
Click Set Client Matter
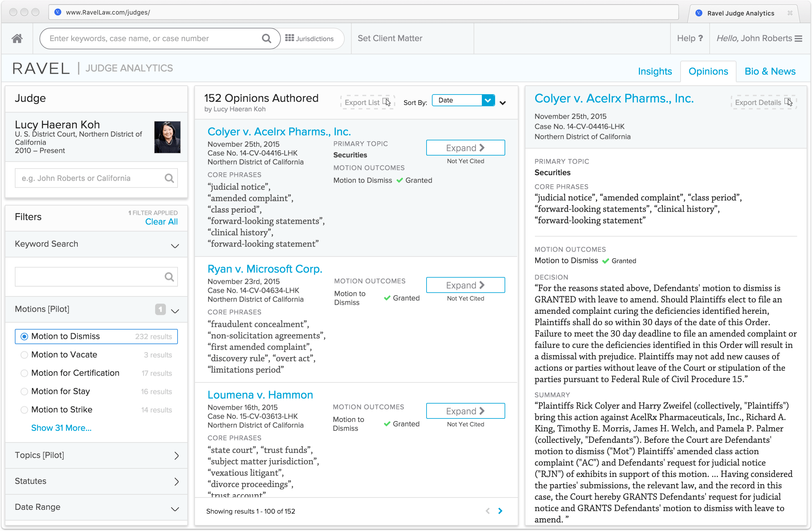point(390,38)
